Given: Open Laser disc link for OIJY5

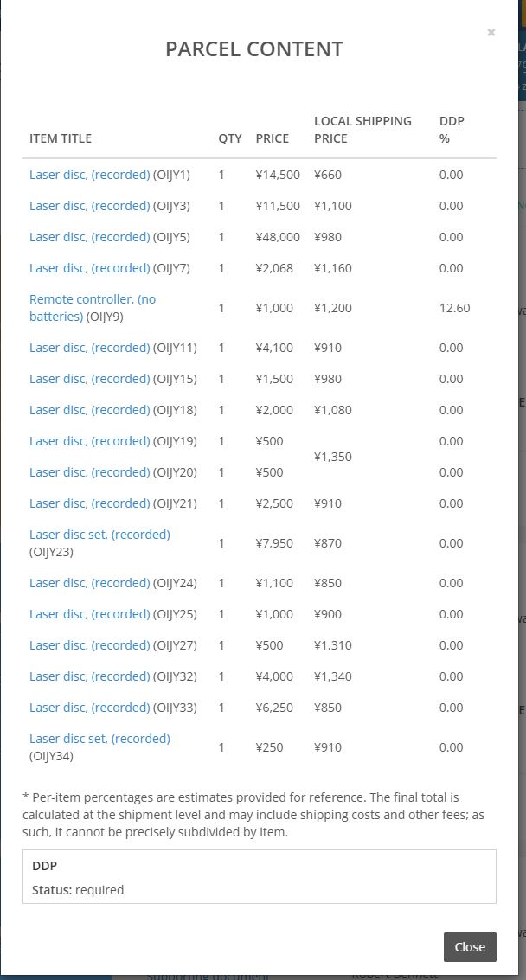Looking at the screenshot, I should coord(89,238).
